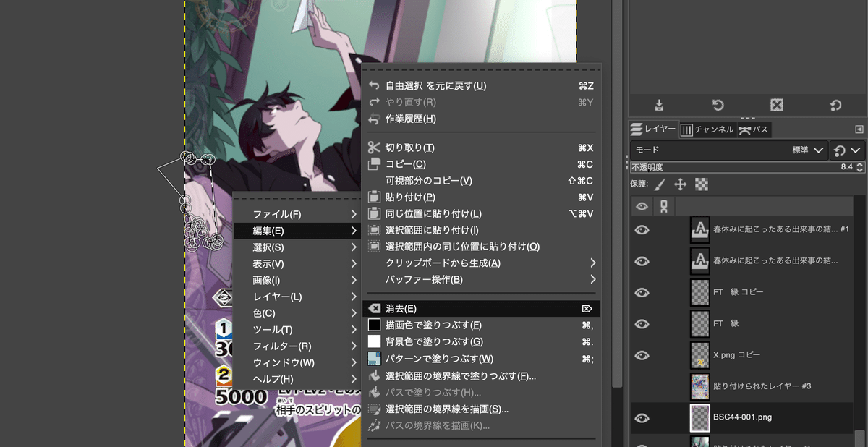The image size is (868, 447).
Task: Lock alpha channel with checkerboard icon
Action: click(701, 184)
